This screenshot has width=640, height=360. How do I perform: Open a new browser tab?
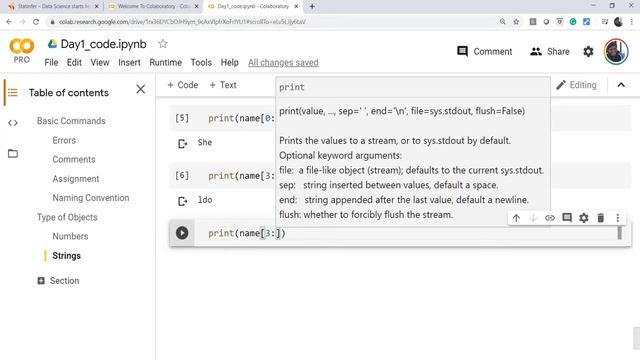(x=312, y=7)
